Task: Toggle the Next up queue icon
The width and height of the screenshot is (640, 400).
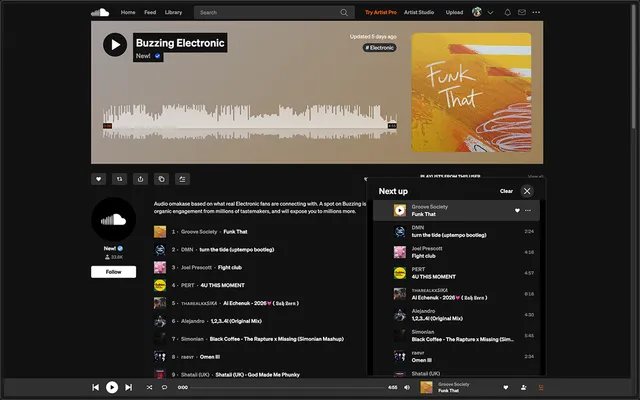Action: 541,387
